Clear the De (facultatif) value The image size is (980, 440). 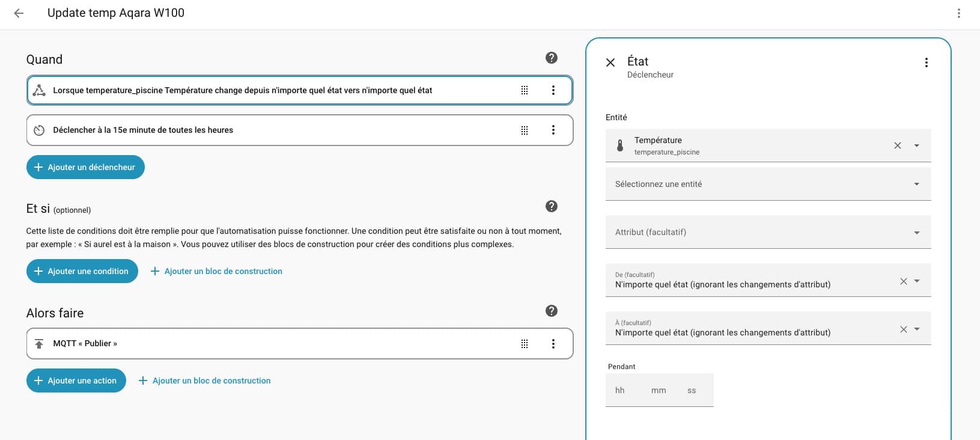[904, 281]
